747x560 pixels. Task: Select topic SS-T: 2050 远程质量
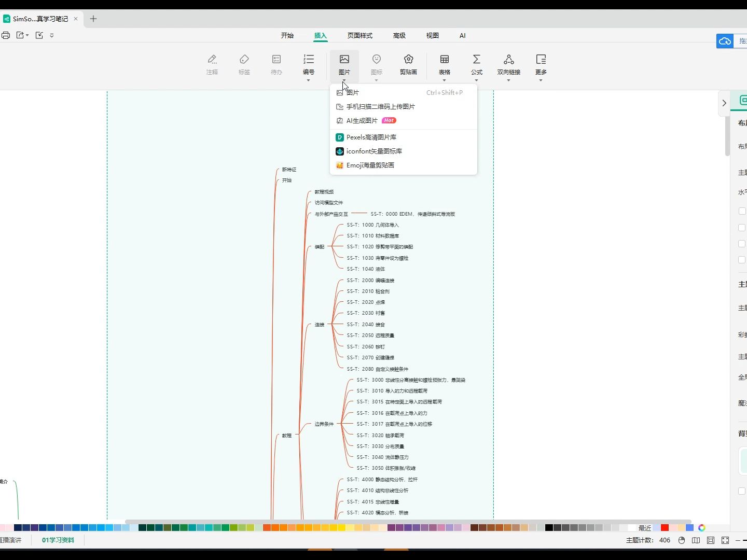tap(370, 335)
